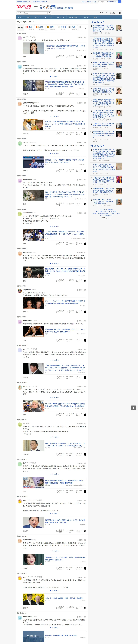Open みんなの意見 in the navigation bar
Image resolution: width=138 pixels, height=644 pixels.
[x=73, y=17]
